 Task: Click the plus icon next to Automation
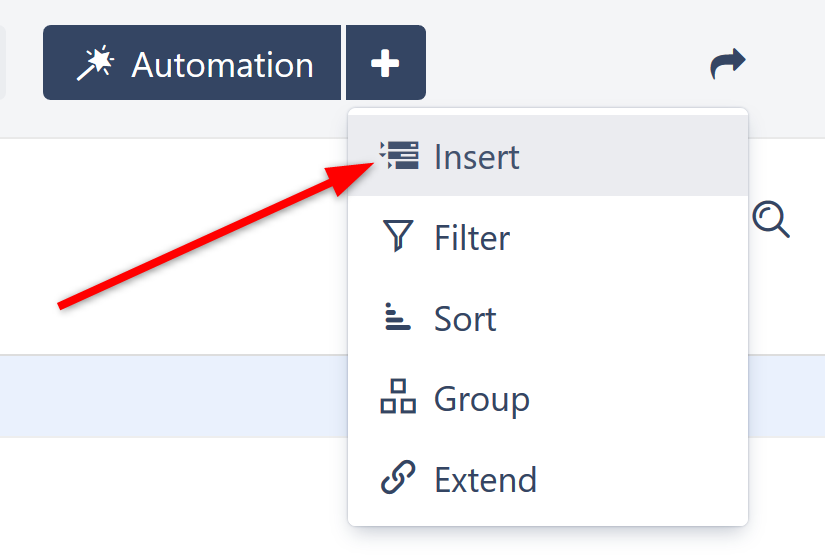click(385, 64)
